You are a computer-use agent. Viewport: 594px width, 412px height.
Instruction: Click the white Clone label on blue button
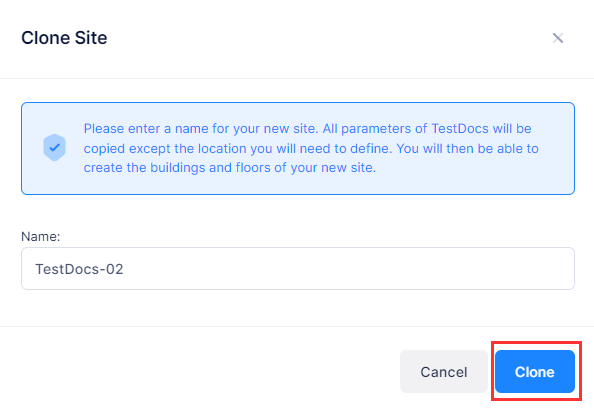pyautogui.click(x=535, y=372)
